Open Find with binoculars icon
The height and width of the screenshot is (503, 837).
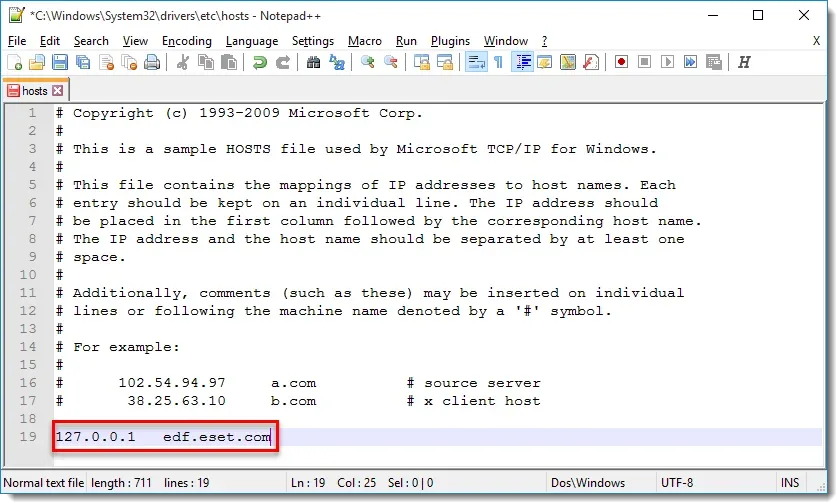313,62
